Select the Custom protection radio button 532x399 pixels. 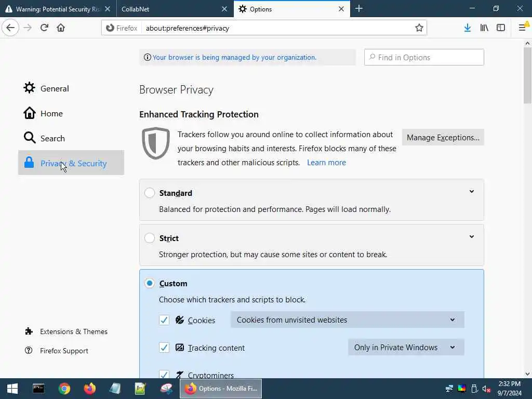coord(149,283)
